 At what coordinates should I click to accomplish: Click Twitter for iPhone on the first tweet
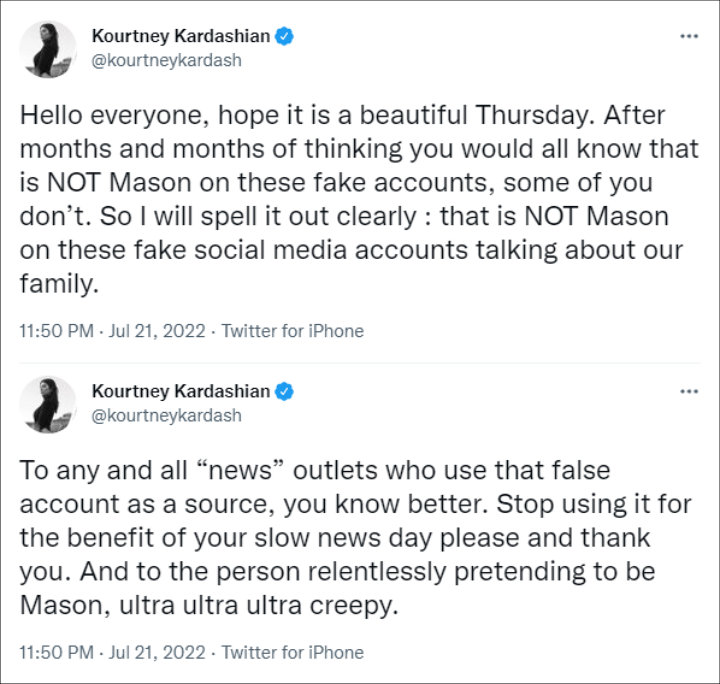pyautogui.click(x=292, y=331)
